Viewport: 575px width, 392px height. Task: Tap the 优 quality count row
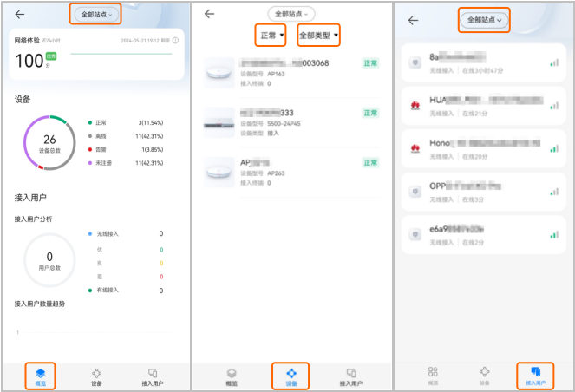click(x=130, y=250)
